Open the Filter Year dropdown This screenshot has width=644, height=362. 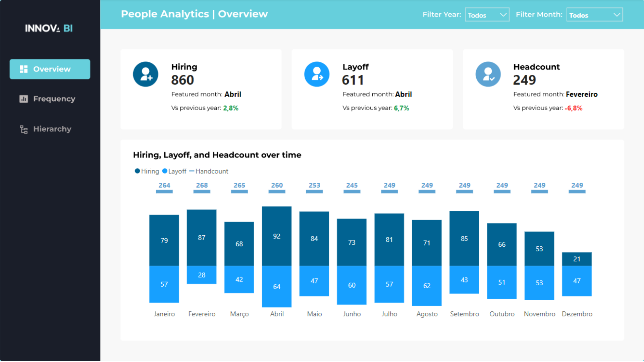pos(487,14)
